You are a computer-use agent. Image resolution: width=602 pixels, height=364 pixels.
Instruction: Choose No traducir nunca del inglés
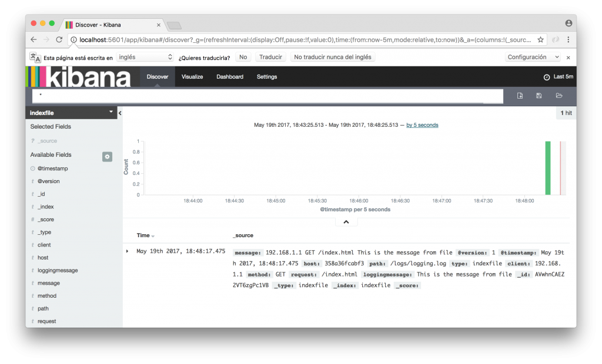[333, 57]
